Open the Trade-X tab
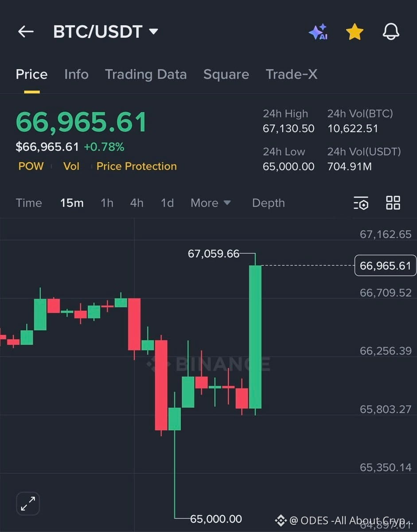417x532 pixels. click(x=292, y=74)
